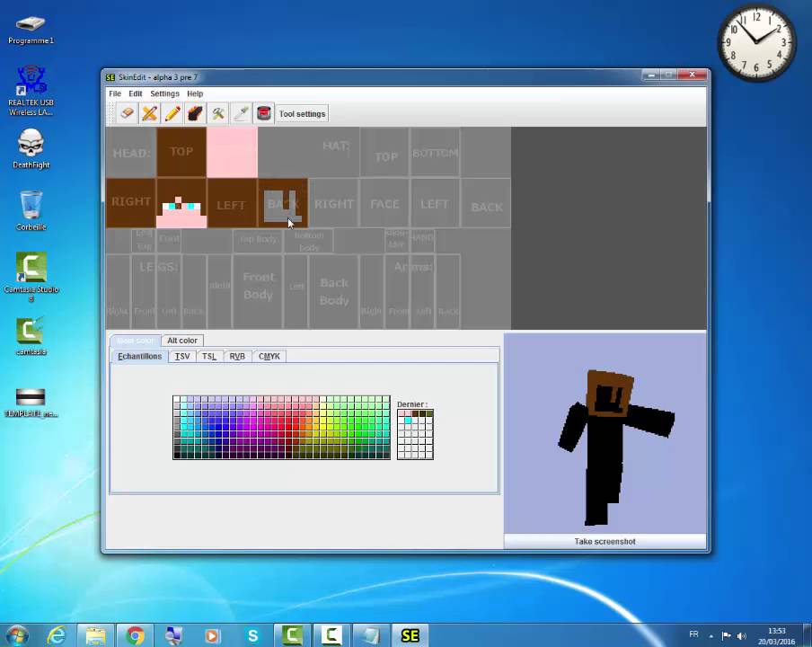
Task: Pick the cyan swatch in Dernier colors
Action: [409, 421]
